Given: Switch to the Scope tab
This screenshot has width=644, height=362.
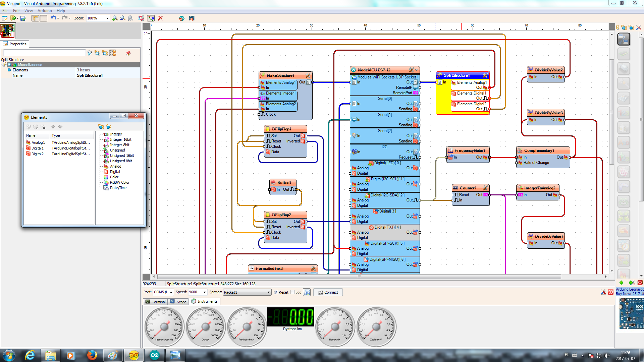Looking at the screenshot, I should (x=178, y=302).
